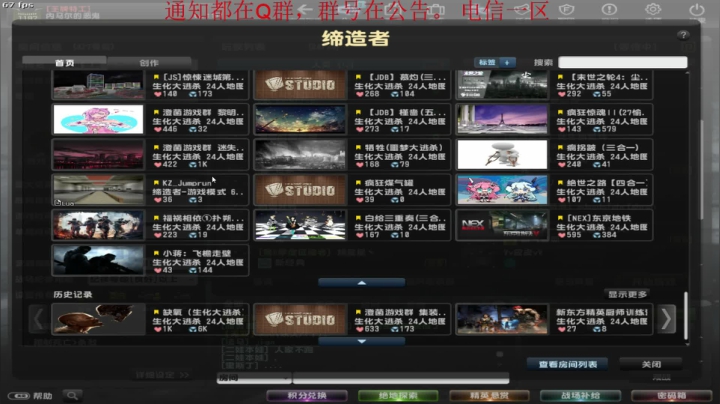Click the 查看房间列表 button
The width and height of the screenshot is (720, 404).
(x=568, y=364)
